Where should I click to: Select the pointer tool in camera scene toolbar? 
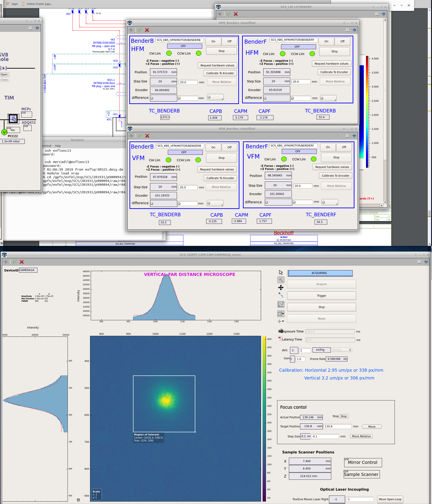[281, 272]
